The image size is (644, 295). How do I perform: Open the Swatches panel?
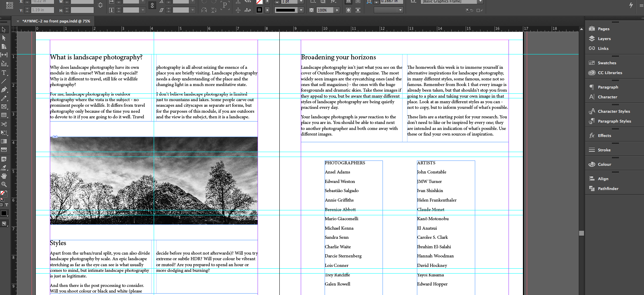tap(607, 63)
